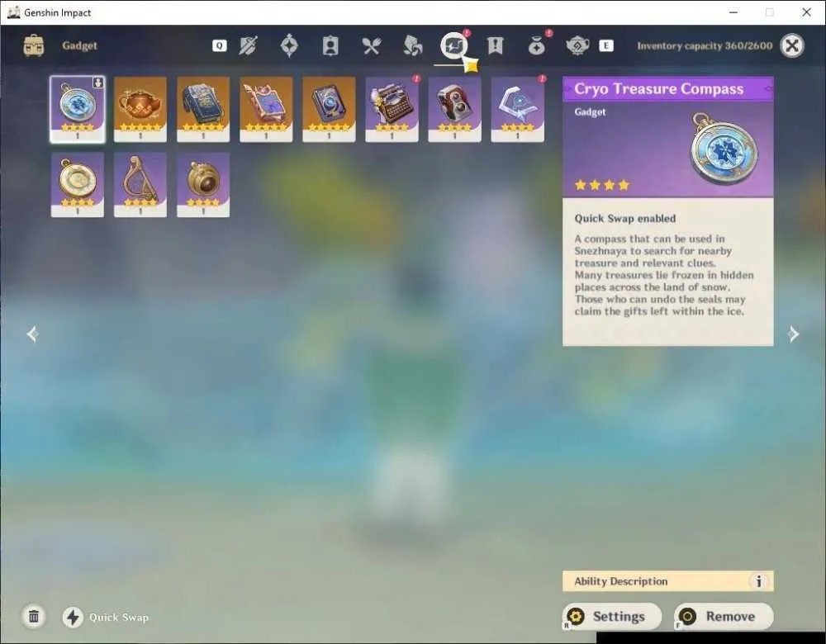Open the Character Development Items tab

(x=330, y=45)
